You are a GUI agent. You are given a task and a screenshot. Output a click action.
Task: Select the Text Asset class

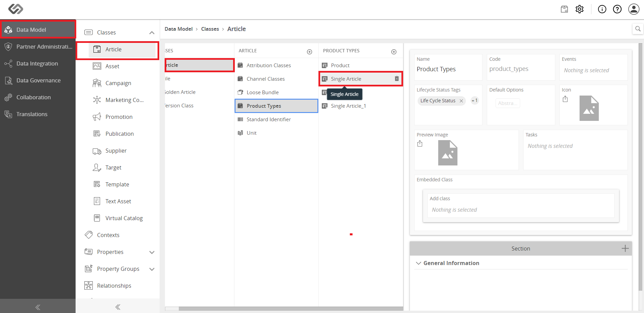[x=122, y=201]
